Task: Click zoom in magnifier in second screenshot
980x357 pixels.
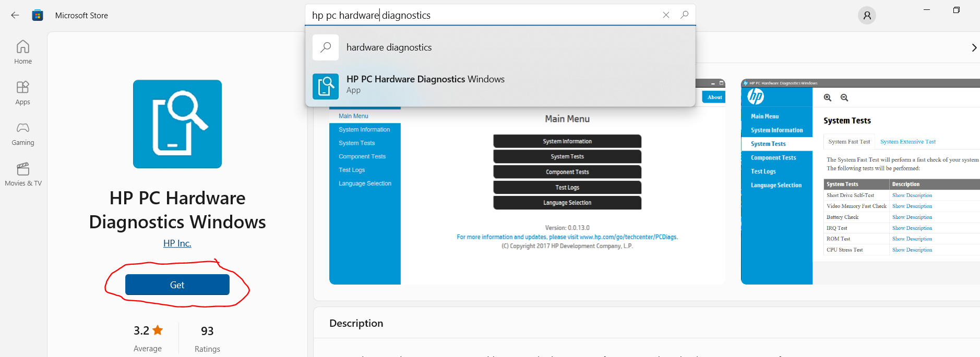Action: pyautogui.click(x=828, y=97)
